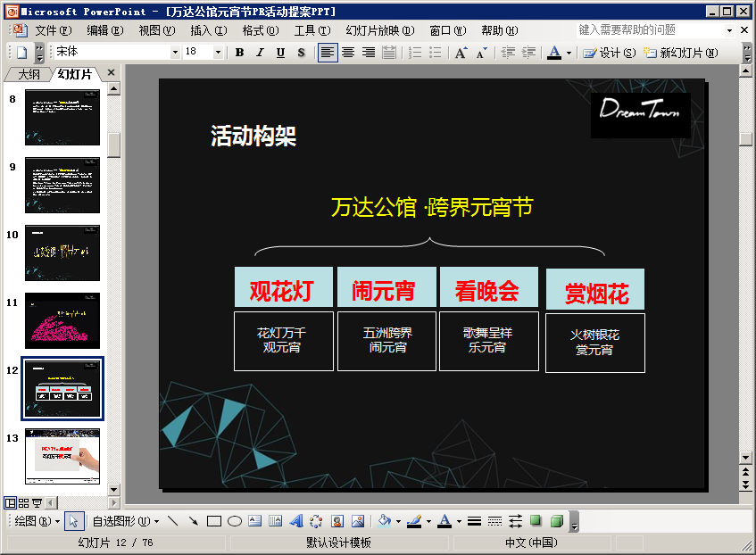Viewport: 756px width, 555px height.
Task: Toggle numbered list
Action: 415,52
